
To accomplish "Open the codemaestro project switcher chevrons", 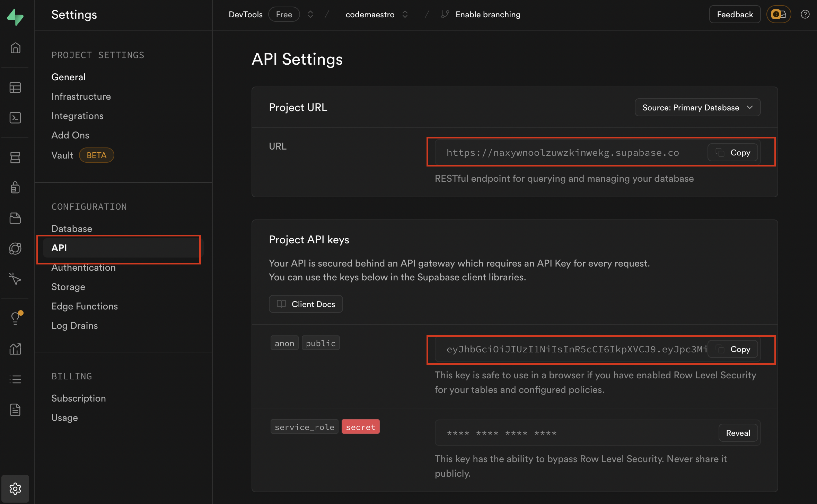I will pos(405,14).
